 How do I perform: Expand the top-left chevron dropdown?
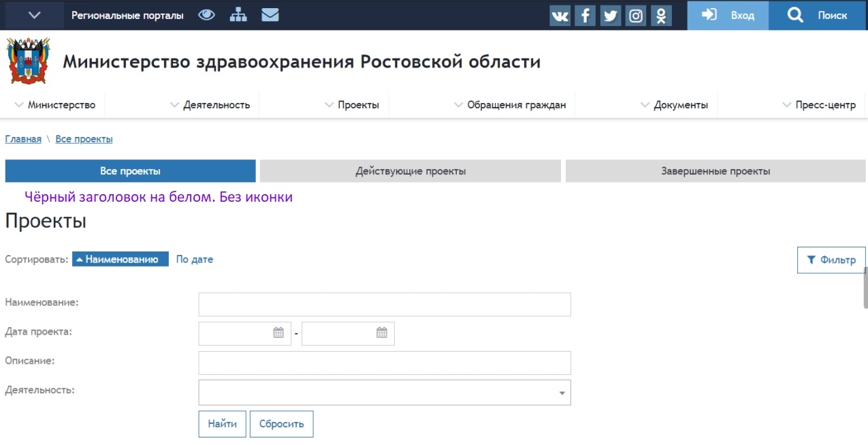pyautogui.click(x=35, y=15)
